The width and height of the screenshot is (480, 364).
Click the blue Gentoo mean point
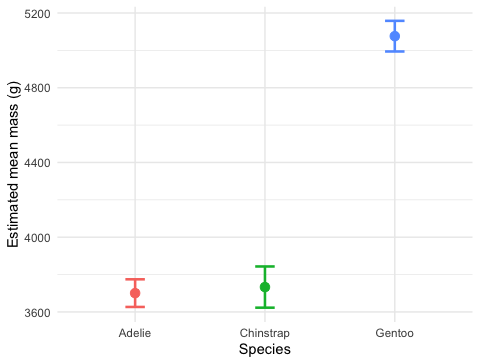click(395, 36)
